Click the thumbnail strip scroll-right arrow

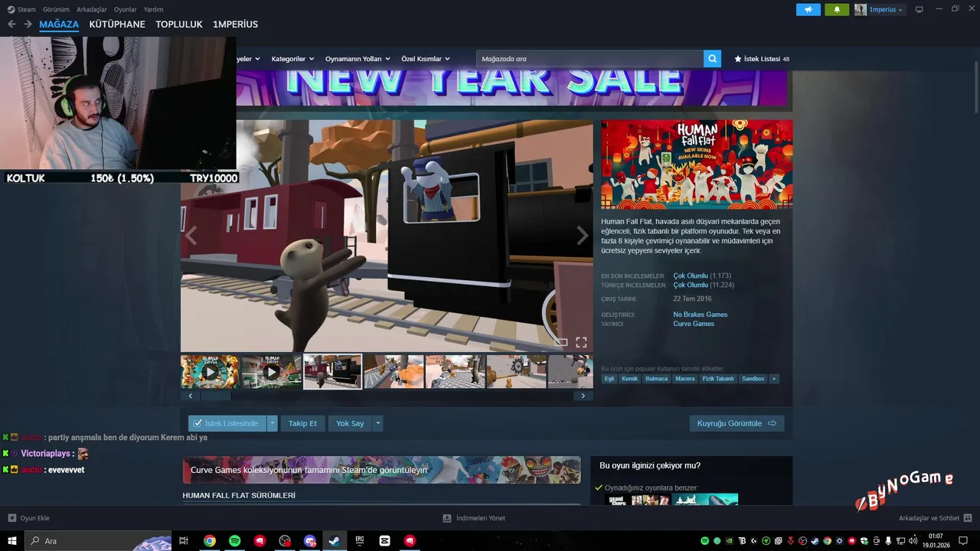click(x=583, y=396)
